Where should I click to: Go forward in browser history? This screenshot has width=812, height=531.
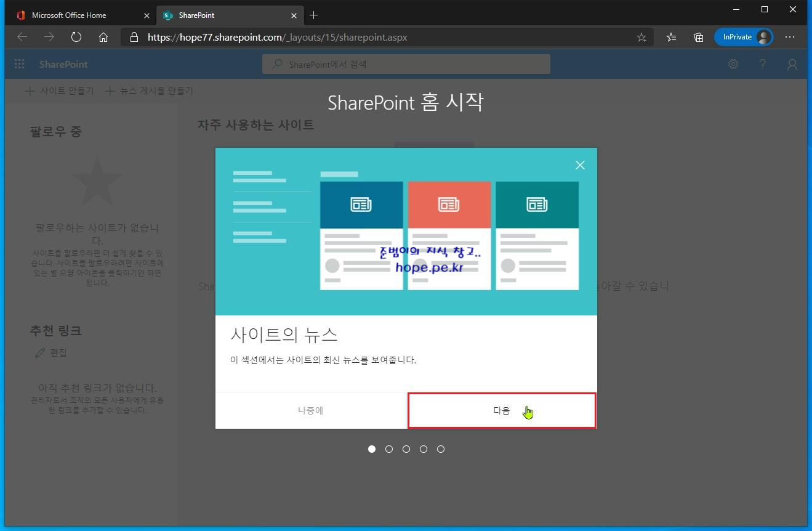coord(49,37)
